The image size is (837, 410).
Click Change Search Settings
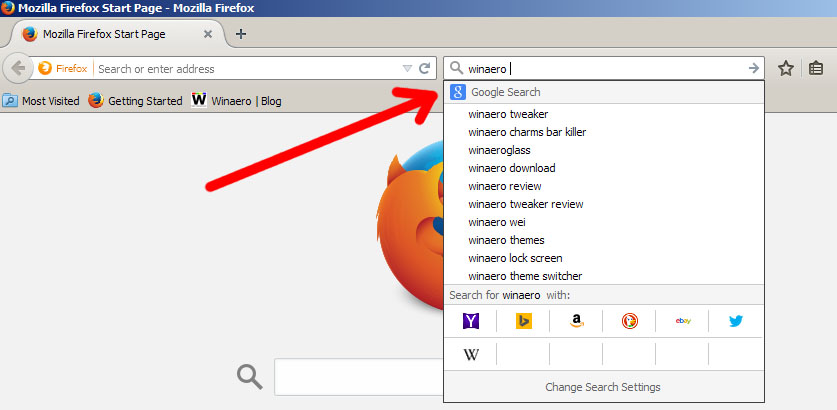pos(603,387)
